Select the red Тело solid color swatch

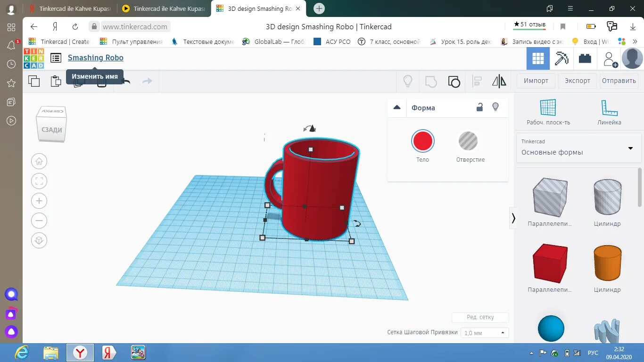point(422,141)
